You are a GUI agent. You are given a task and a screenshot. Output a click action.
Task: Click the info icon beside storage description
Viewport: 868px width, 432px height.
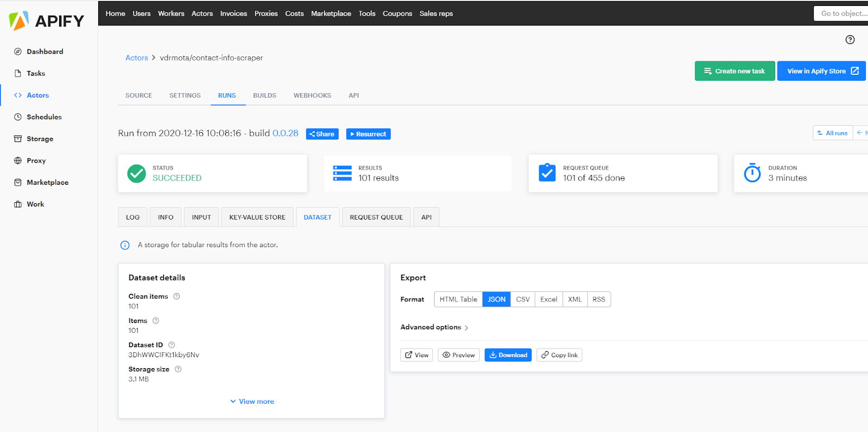(x=125, y=245)
